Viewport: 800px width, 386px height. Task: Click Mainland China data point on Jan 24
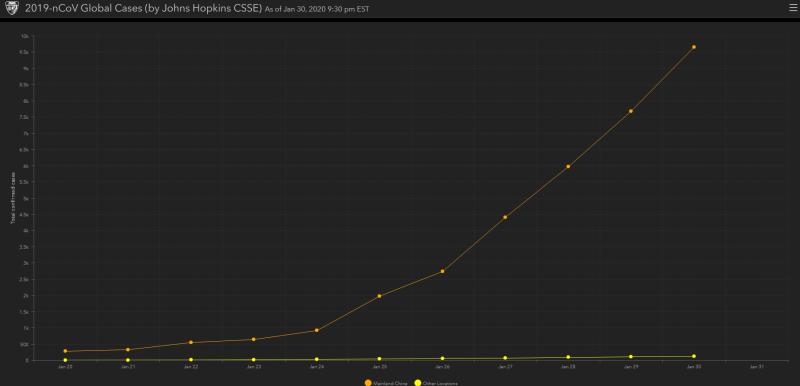(317, 330)
